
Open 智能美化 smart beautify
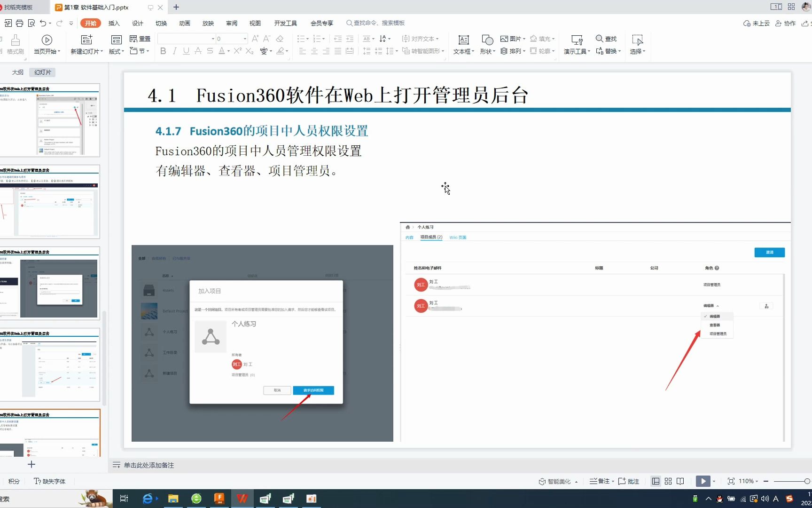point(558,481)
